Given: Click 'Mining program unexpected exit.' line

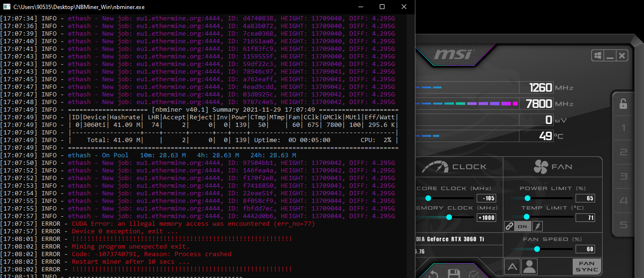Looking at the screenshot, I should (x=131, y=247).
